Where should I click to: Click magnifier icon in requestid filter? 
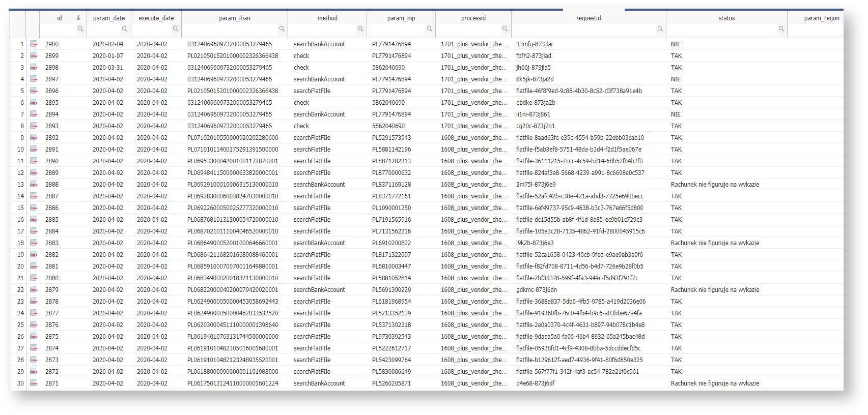[x=660, y=29]
